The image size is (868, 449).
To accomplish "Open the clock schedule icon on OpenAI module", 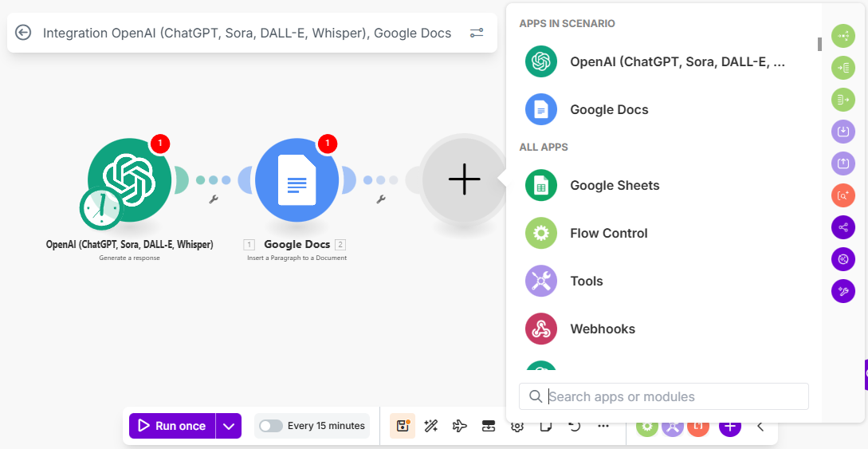I will pos(101,207).
